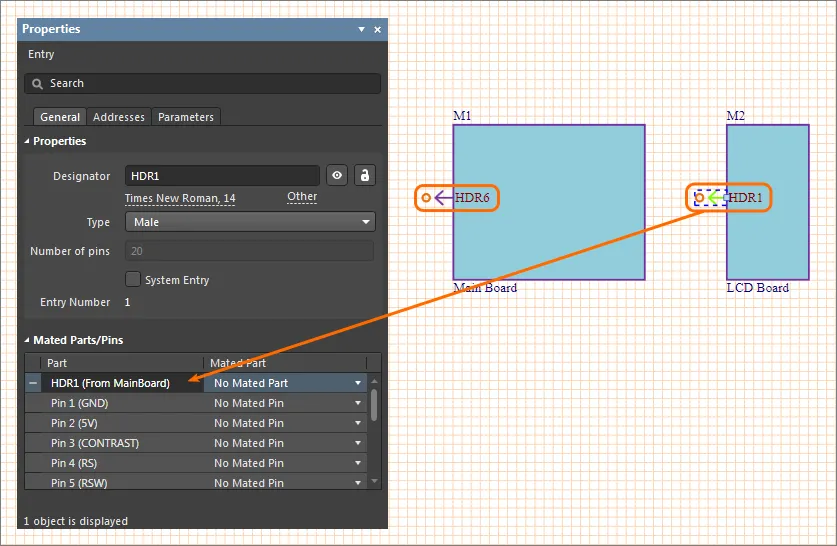Screen dimensions: 837x546
Task: Enable the System Entry checkbox
Action: 133,279
